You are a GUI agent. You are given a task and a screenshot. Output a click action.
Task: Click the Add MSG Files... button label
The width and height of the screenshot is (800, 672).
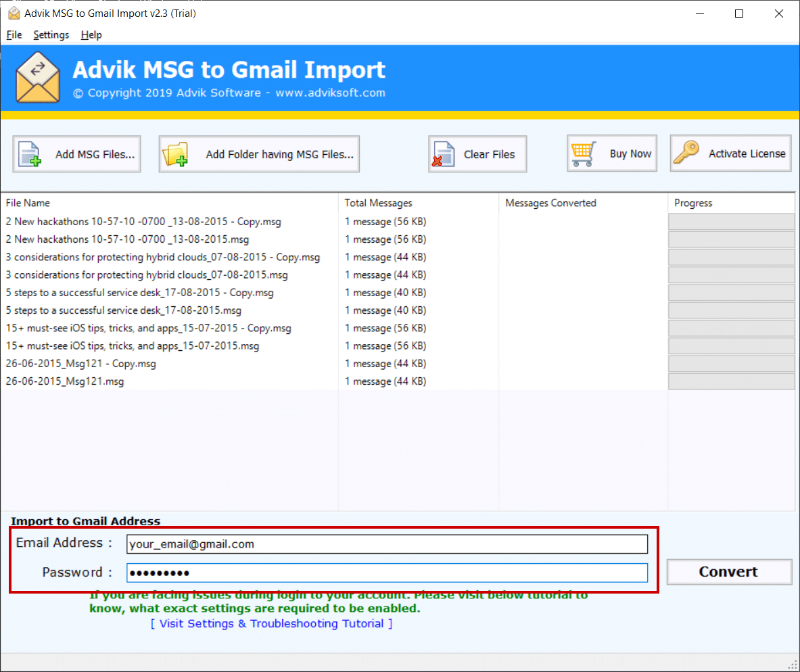pyautogui.click(x=95, y=154)
